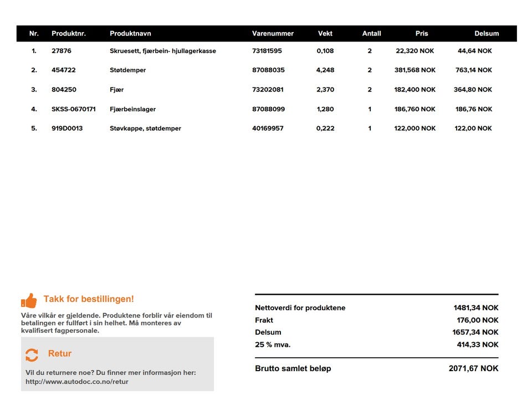This screenshot has width=532, height=411.
Task: Click the Frakt label in totals
Action: click(x=264, y=320)
